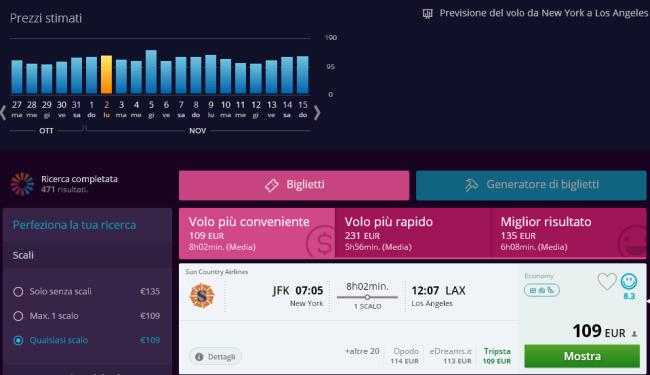The height and width of the screenshot is (375, 650).
Task: Select price bar for October 27
Action: click(17, 77)
